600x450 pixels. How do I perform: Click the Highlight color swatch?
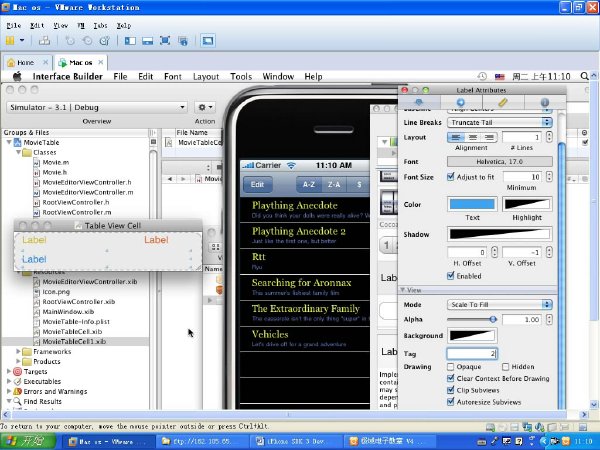[x=527, y=204]
